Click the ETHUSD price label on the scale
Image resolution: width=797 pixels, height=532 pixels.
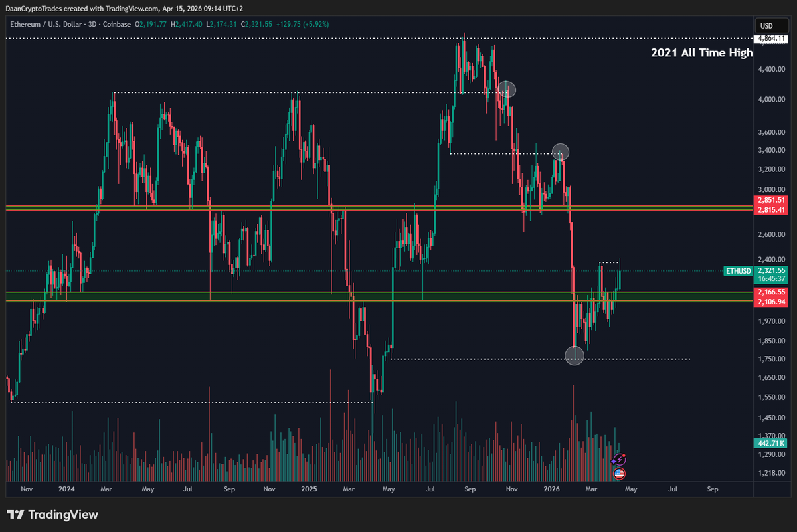click(738, 271)
